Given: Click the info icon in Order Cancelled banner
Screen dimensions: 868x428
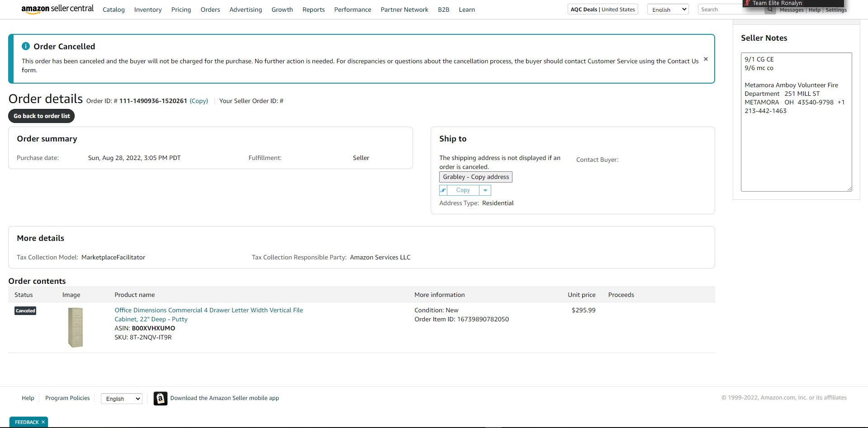Looking at the screenshot, I should coord(26,46).
